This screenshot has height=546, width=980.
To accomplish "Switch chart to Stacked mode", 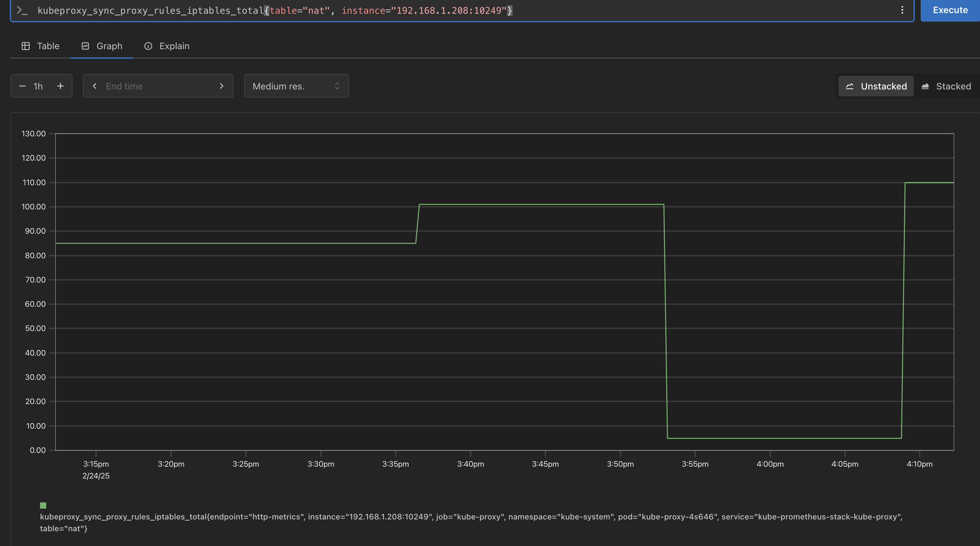I will coord(946,87).
